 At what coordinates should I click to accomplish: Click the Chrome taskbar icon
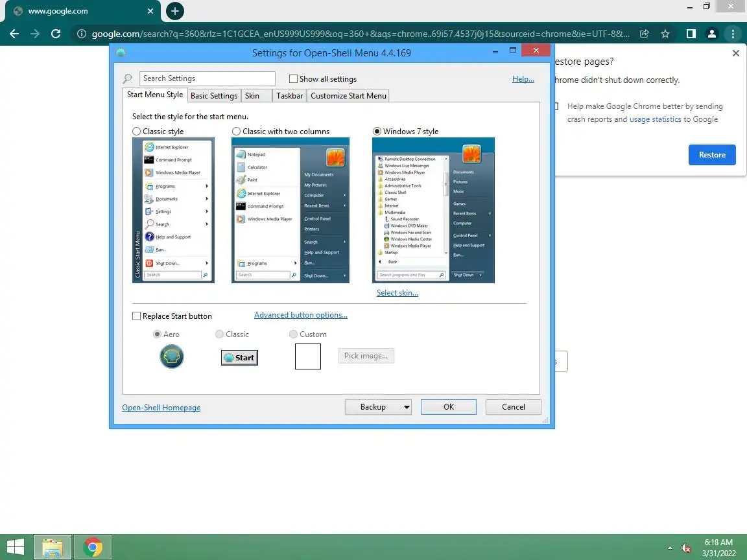click(x=93, y=547)
